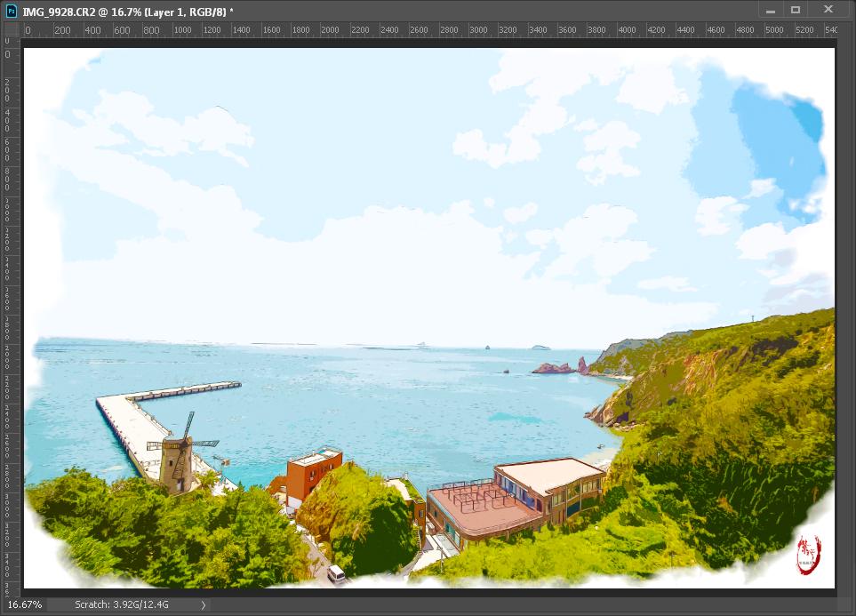Click the vertical ruler on the left
Screen dimensions: 856x616
click(x=8, y=311)
